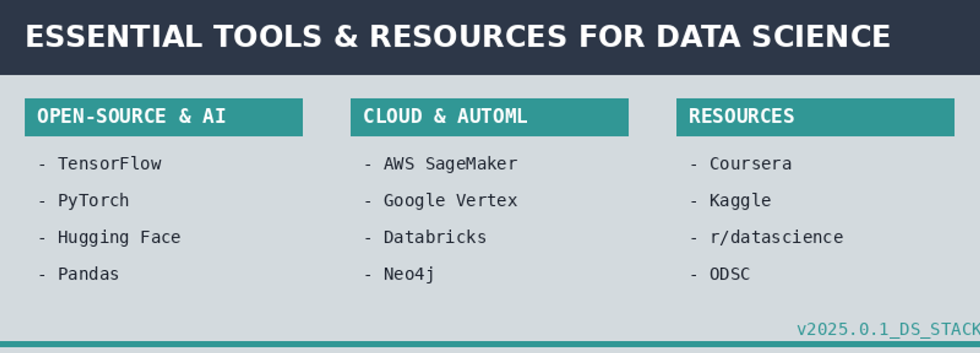The height and width of the screenshot is (353, 980).
Task: Select the CLOUD & AUTOML header
Action: pyautogui.click(x=489, y=117)
